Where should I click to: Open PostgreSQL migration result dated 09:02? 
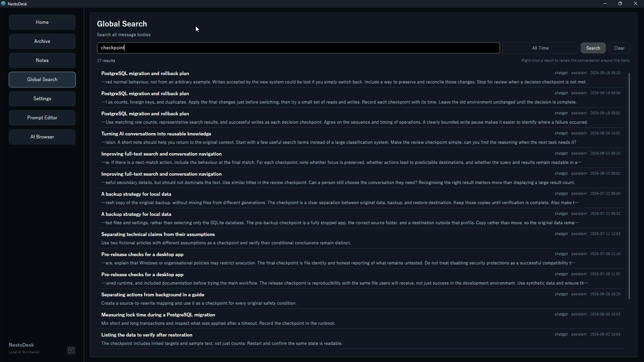tap(361, 118)
